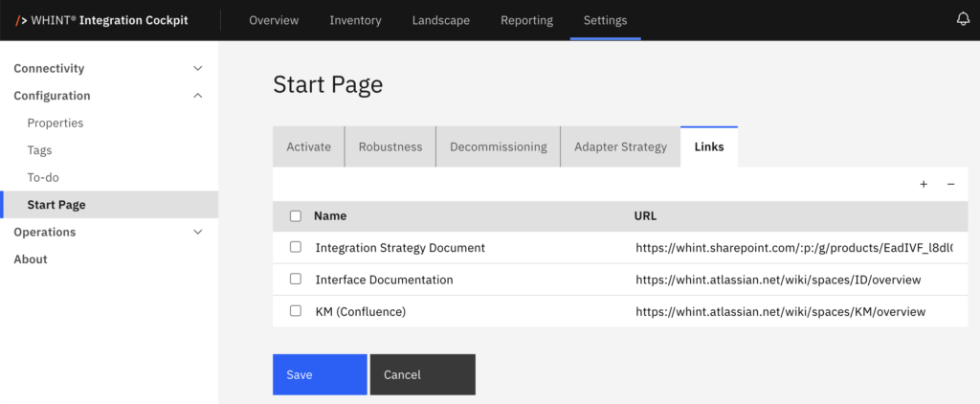Open Properties in the sidebar
The width and height of the screenshot is (980, 404).
click(x=56, y=123)
